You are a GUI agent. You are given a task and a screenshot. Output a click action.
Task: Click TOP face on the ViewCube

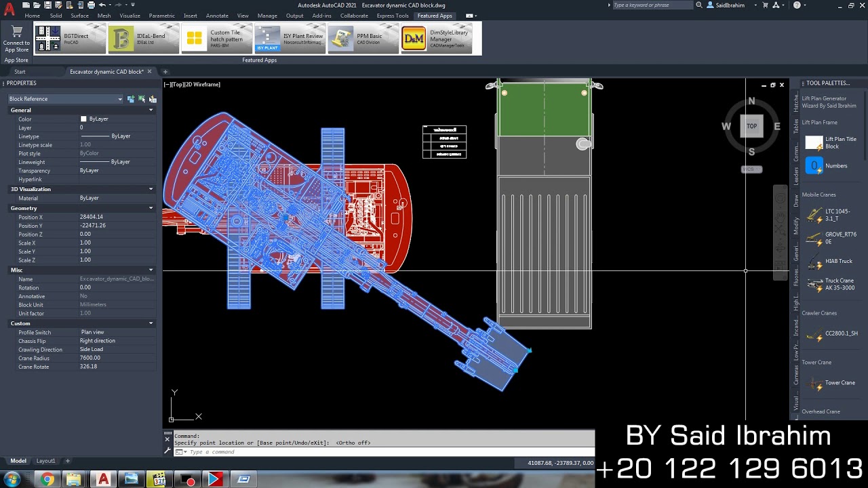[751, 126]
